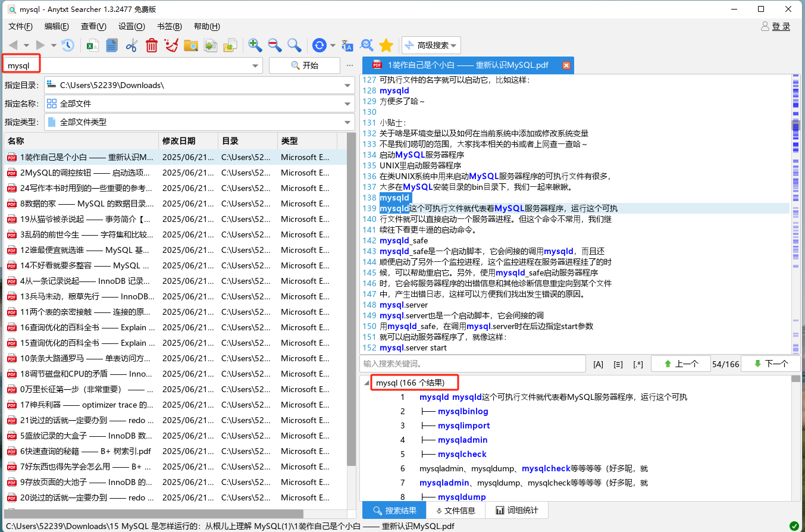Expand the mysql search keyword dropdown
The height and width of the screenshot is (532, 805).
pos(256,65)
